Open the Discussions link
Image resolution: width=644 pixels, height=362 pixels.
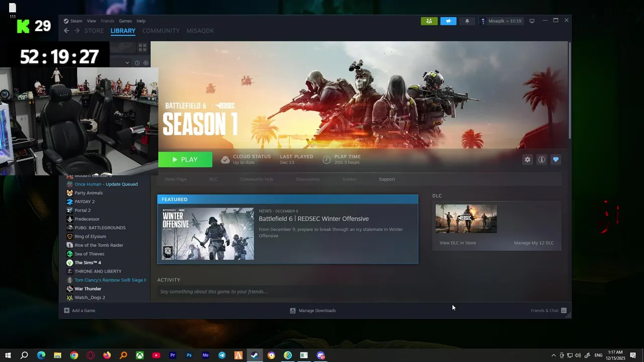coord(308,179)
